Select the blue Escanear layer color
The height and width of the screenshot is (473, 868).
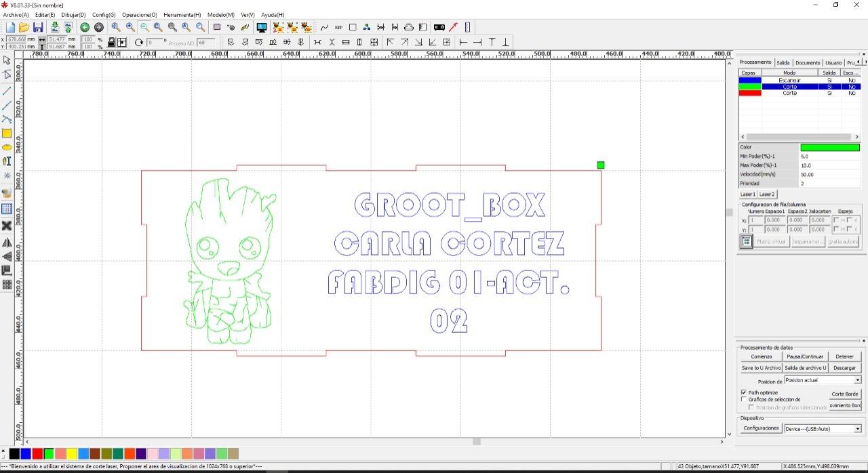pos(750,80)
